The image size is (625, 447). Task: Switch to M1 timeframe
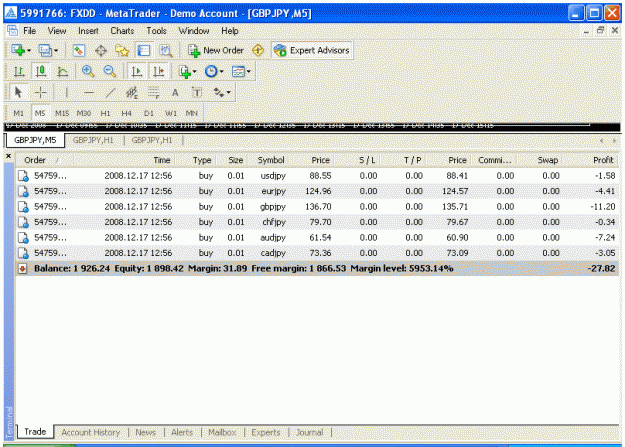tap(18, 113)
